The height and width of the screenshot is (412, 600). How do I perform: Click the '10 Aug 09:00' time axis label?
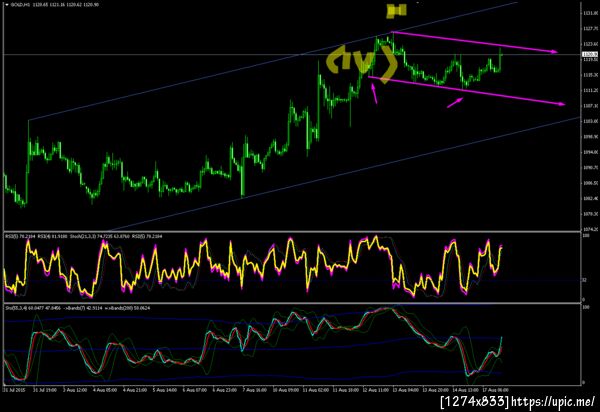click(x=285, y=390)
